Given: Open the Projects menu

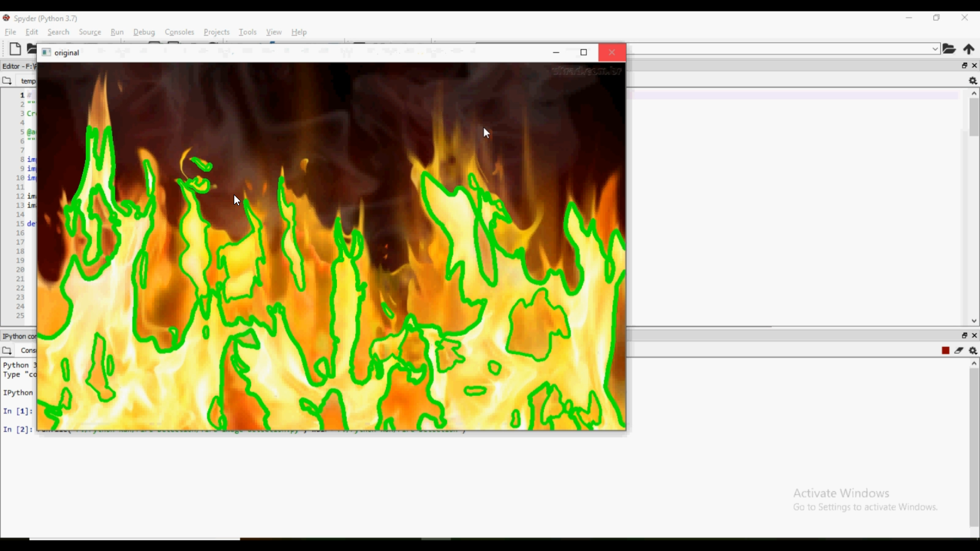Looking at the screenshot, I should pos(217,32).
